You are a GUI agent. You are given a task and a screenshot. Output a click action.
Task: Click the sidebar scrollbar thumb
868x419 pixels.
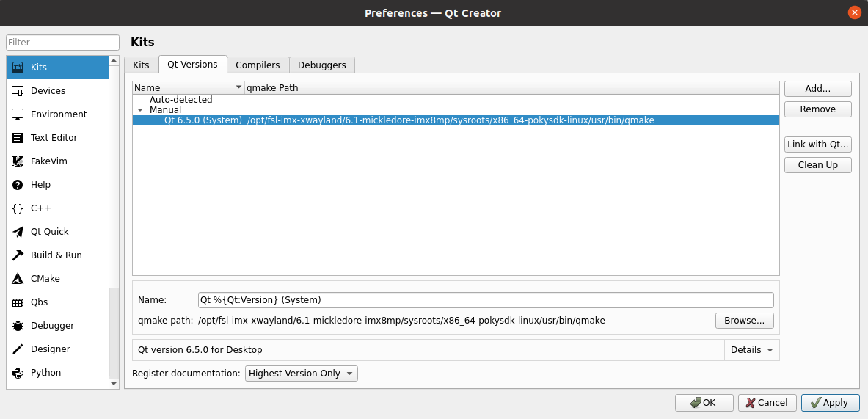[x=114, y=176]
